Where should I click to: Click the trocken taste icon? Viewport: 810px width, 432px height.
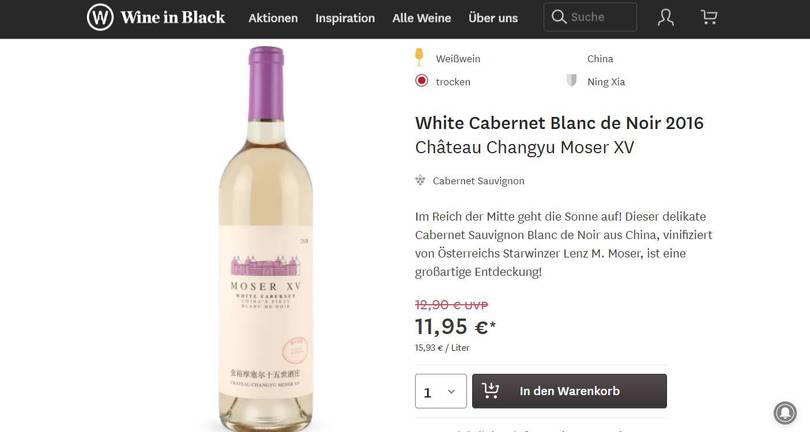[421, 81]
